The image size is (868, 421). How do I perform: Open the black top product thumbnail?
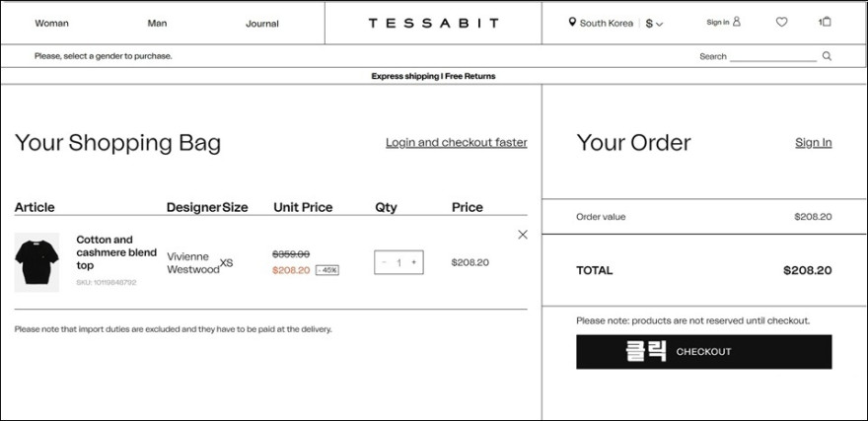click(x=36, y=262)
